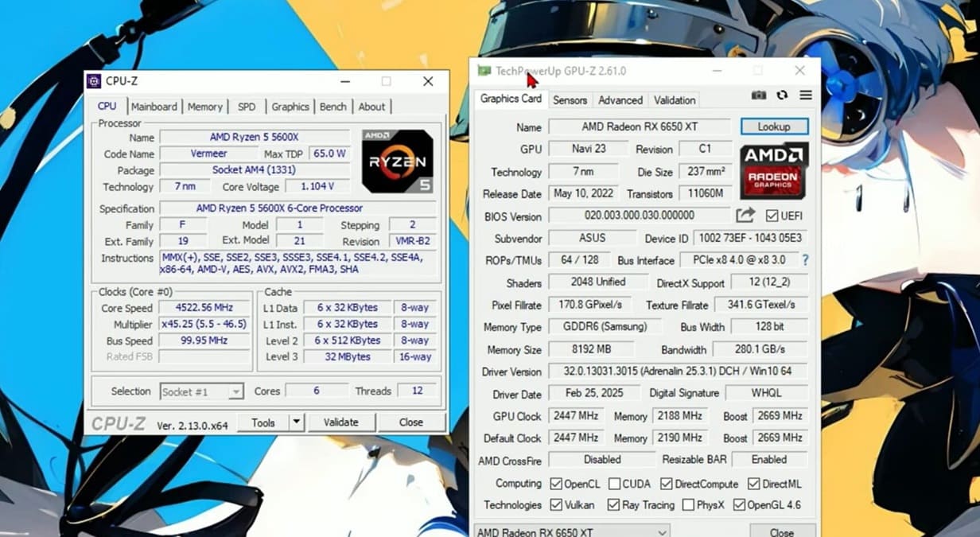This screenshot has width=980, height=537.
Task: Toggle the Vulkan checkbox
Action: tap(557, 505)
